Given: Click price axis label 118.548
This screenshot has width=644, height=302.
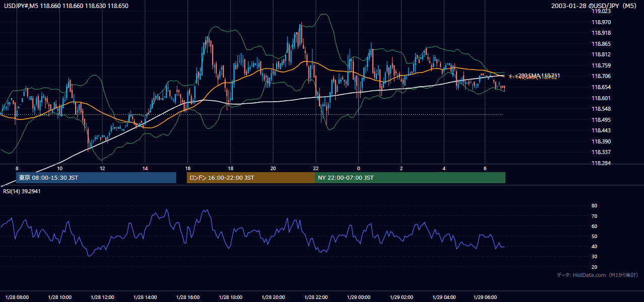Looking at the screenshot, I should pyautogui.click(x=601, y=109).
